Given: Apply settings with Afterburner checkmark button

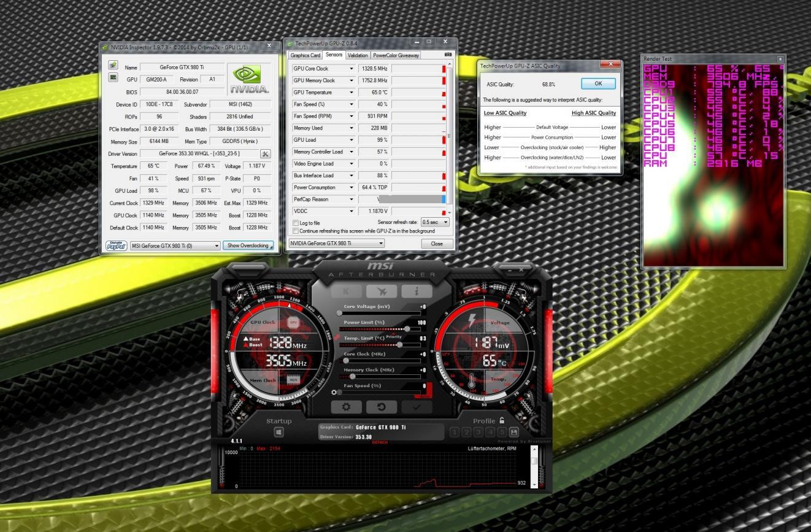Looking at the screenshot, I should pyautogui.click(x=417, y=406).
